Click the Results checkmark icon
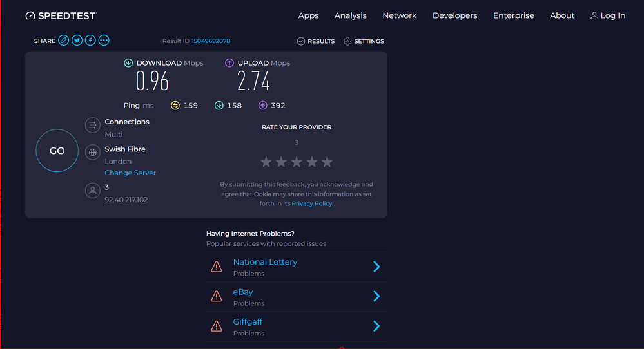Image resolution: width=644 pixels, height=349 pixels. click(x=301, y=41)
